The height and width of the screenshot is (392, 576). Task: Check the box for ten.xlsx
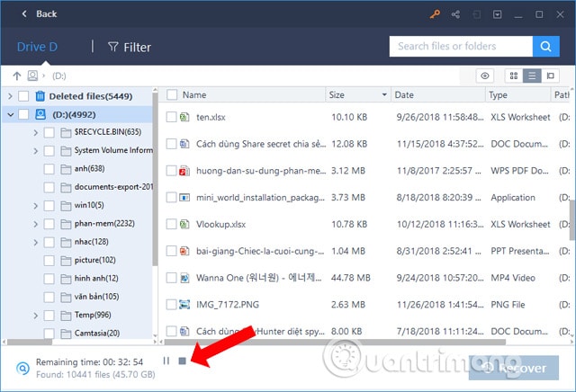point(171,117)
